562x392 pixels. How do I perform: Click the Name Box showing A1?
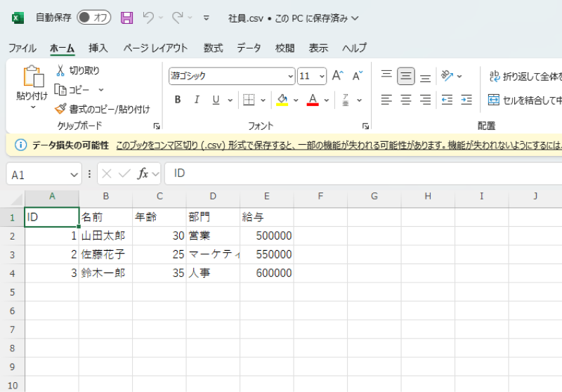[x=44, y=174]
